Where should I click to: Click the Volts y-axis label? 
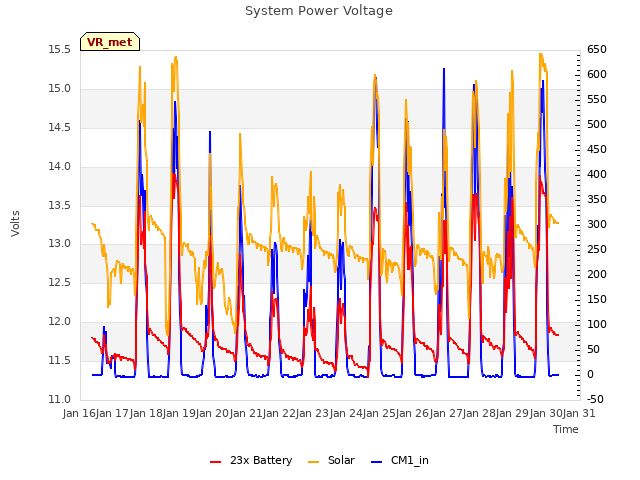pyautogui.click(x=16, y=223)
